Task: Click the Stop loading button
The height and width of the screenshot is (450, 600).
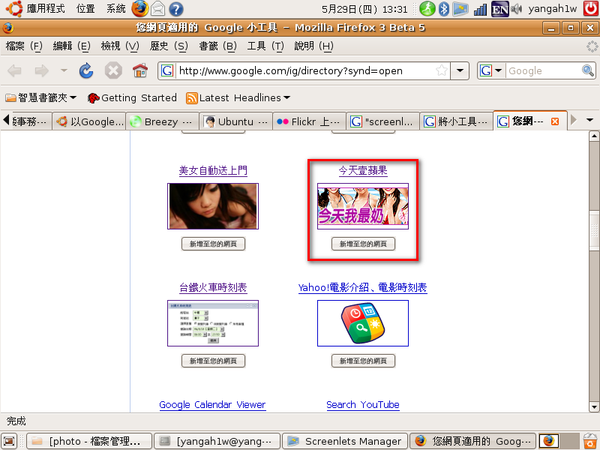Action: click(114, 71)
